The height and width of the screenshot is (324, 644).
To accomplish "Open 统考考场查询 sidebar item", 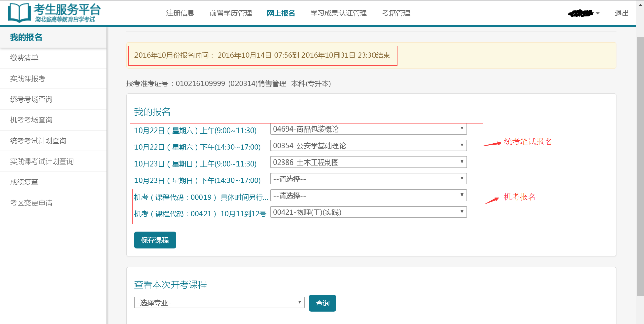I will (31, 99).
